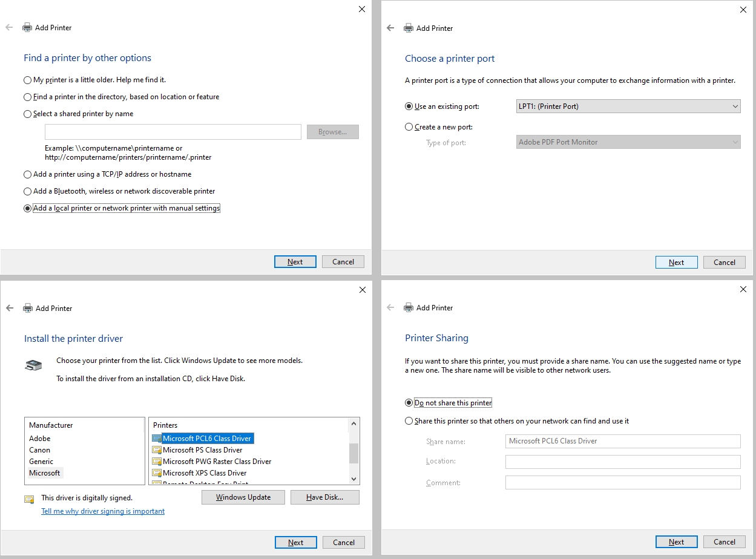756x559 pixels.
Task: Select Add a Bluetooth, wireless or network discoverable printer
Action: [x=27, y=191]
